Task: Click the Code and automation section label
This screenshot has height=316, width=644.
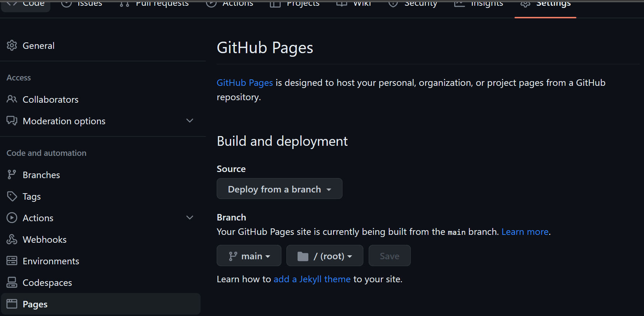Action: click(46, 153)
